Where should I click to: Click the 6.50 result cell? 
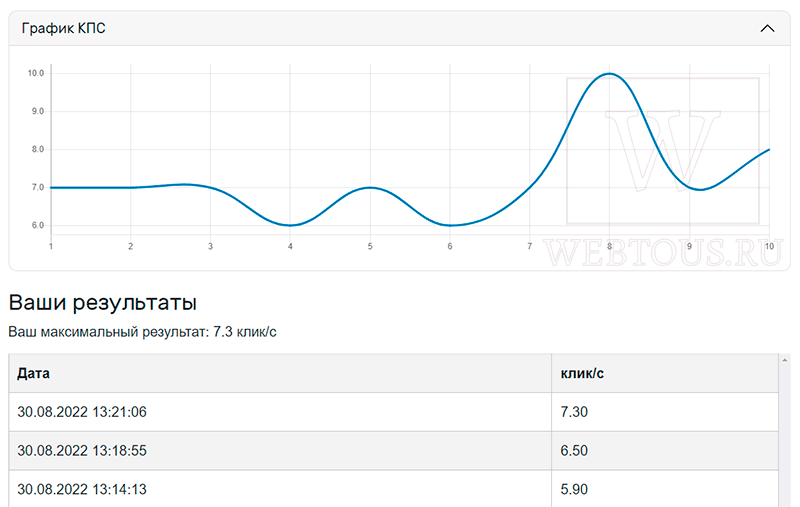tap(665, 451)
